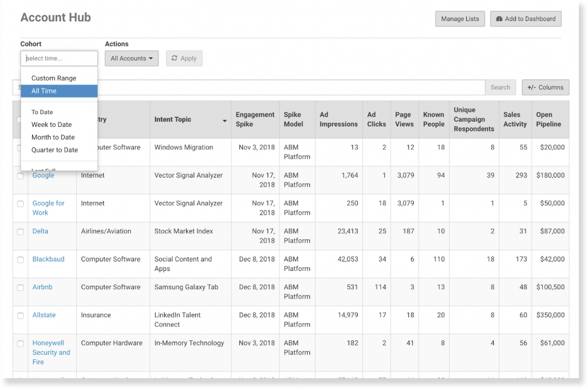Check the Airbnb row checkbox

20,287
